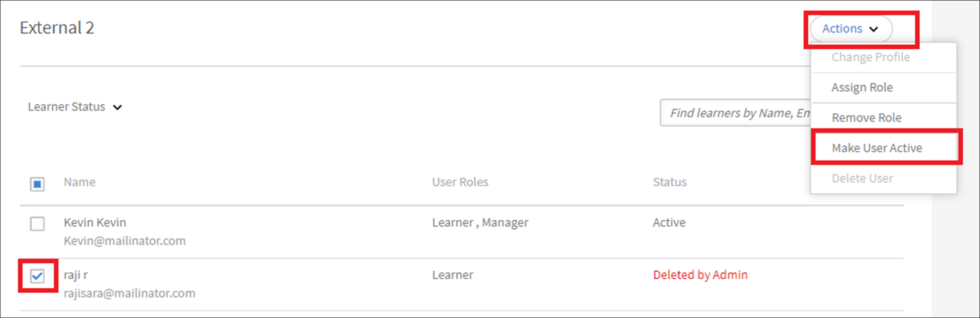Screen dimensions: 980x318
Task: Click the Find learners search field
Action: [x=735, y=113]
